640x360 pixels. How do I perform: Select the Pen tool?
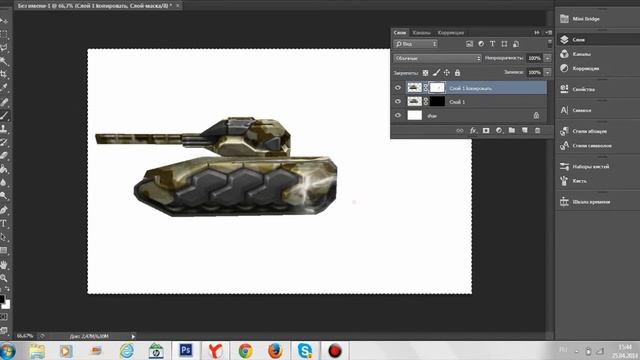(4, 210)
